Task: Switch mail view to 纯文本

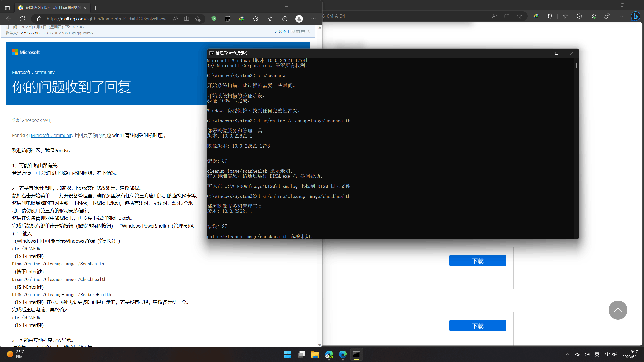Action: tap(280, 31)
